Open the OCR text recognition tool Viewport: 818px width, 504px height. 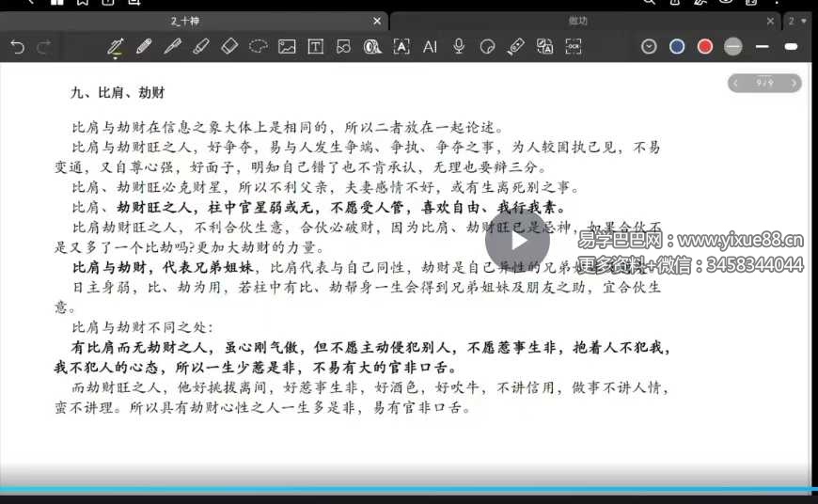pos(574,46)
